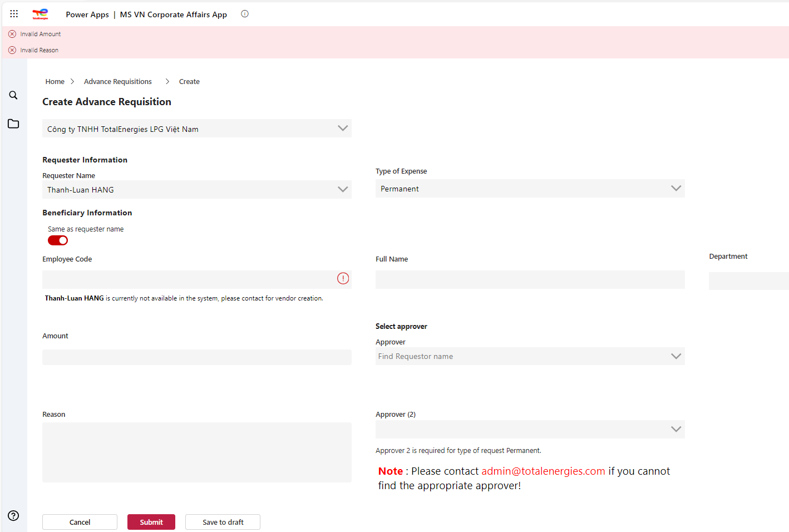This screenshot has height=532, width=789.
Task: Click the Invalid Reason error message
Action: [x=40, y=50]
